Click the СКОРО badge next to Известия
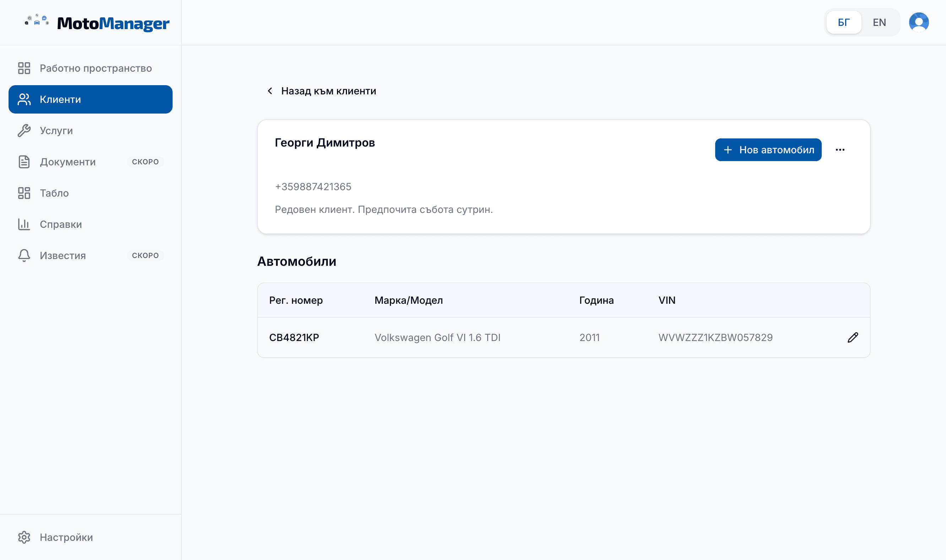 [145, 256]
